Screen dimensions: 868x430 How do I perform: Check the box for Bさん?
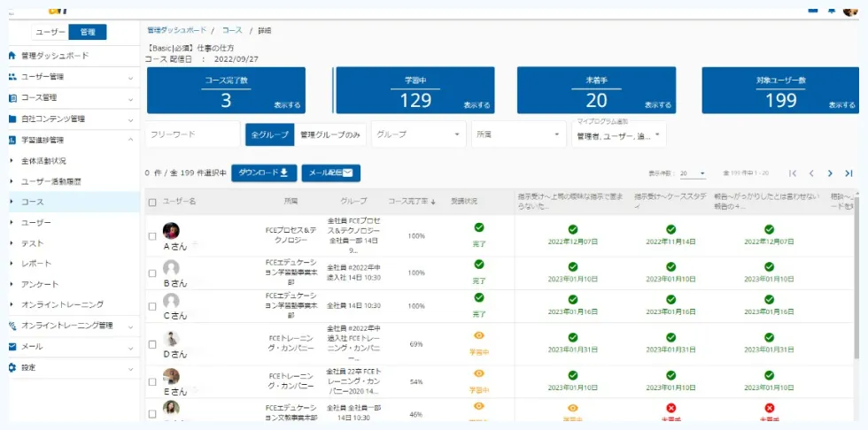click(152, 273)
